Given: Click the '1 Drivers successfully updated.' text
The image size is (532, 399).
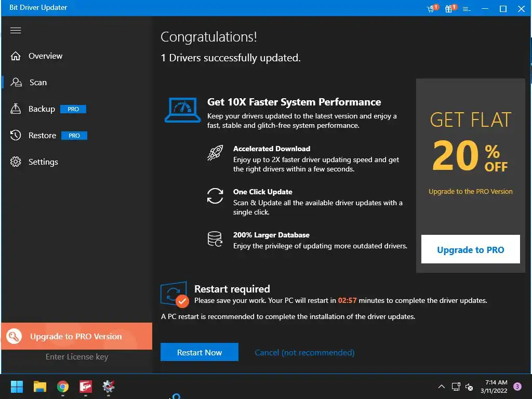Looking at the screenshot, I should pos(231,58).
